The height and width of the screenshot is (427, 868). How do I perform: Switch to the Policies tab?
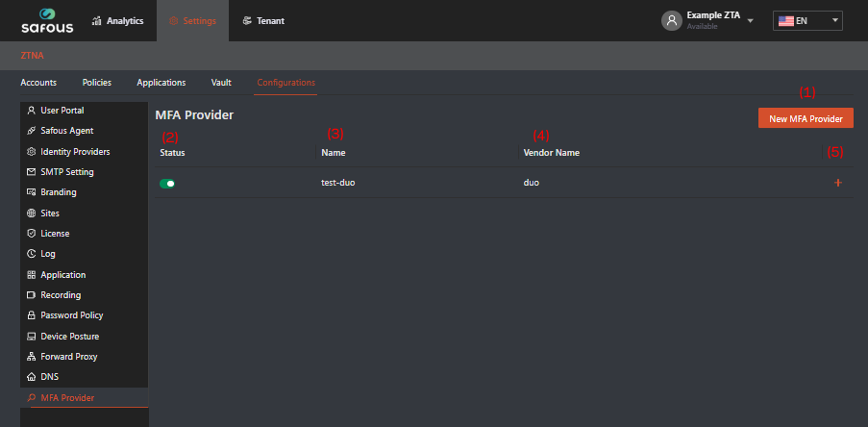(97, 83)
